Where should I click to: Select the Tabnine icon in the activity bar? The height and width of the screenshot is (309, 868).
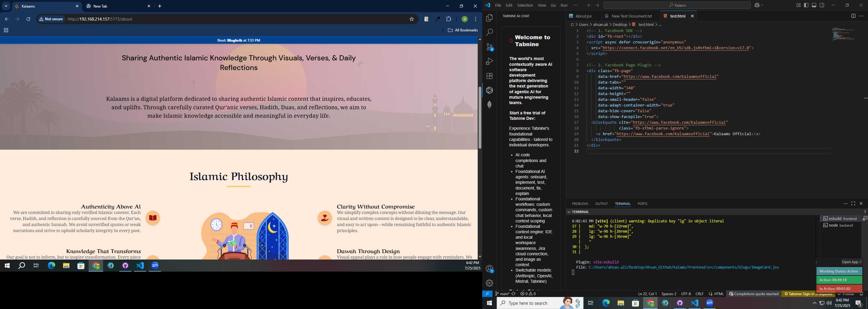(489, 91)
